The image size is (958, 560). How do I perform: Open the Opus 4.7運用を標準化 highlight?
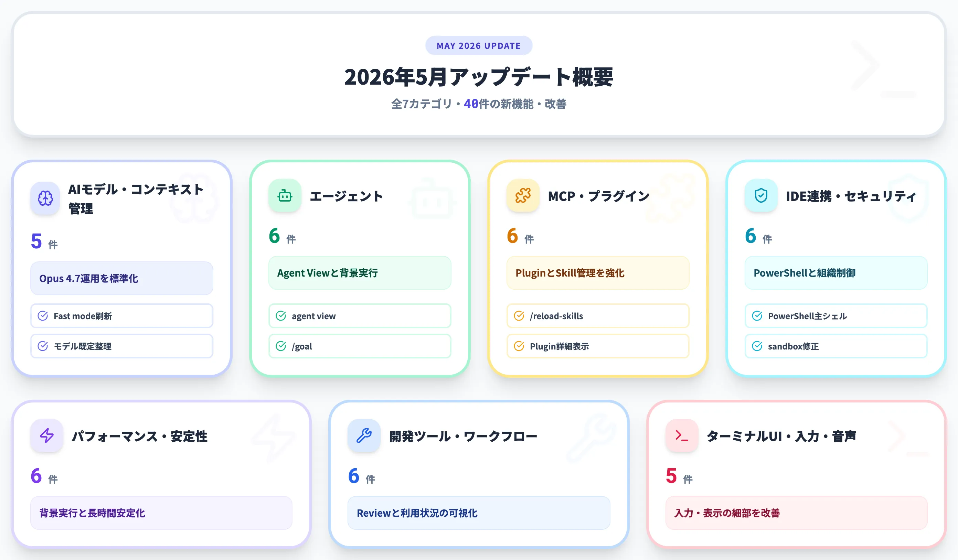[122, 279]
